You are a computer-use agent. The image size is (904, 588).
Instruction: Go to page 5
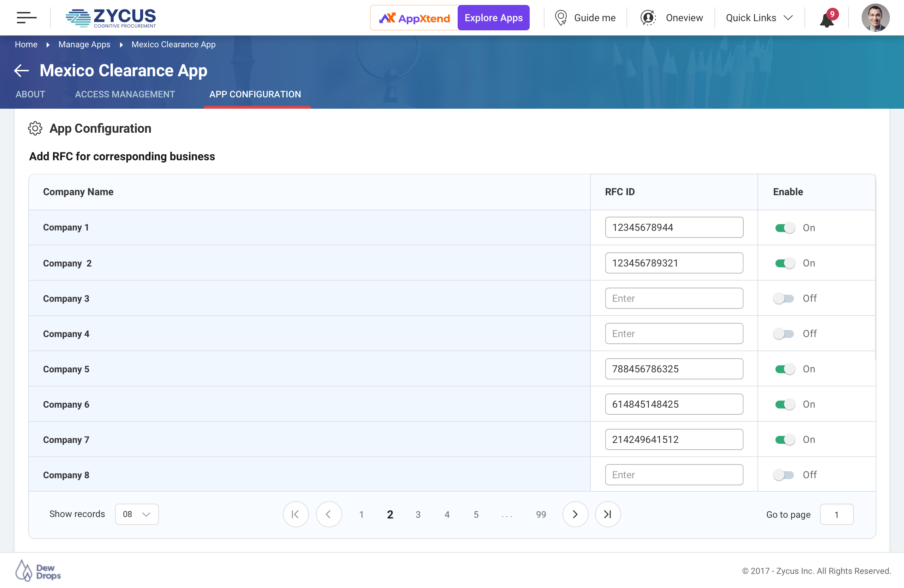[476, 515]
